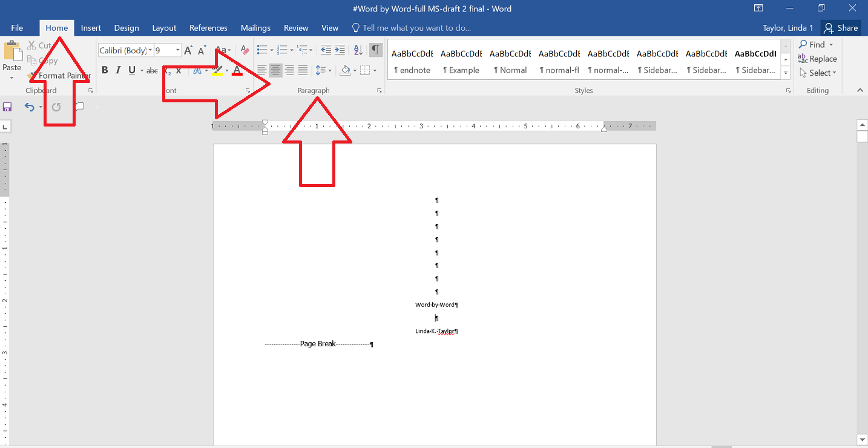
Task: Click the Share button
Action: 841,28
